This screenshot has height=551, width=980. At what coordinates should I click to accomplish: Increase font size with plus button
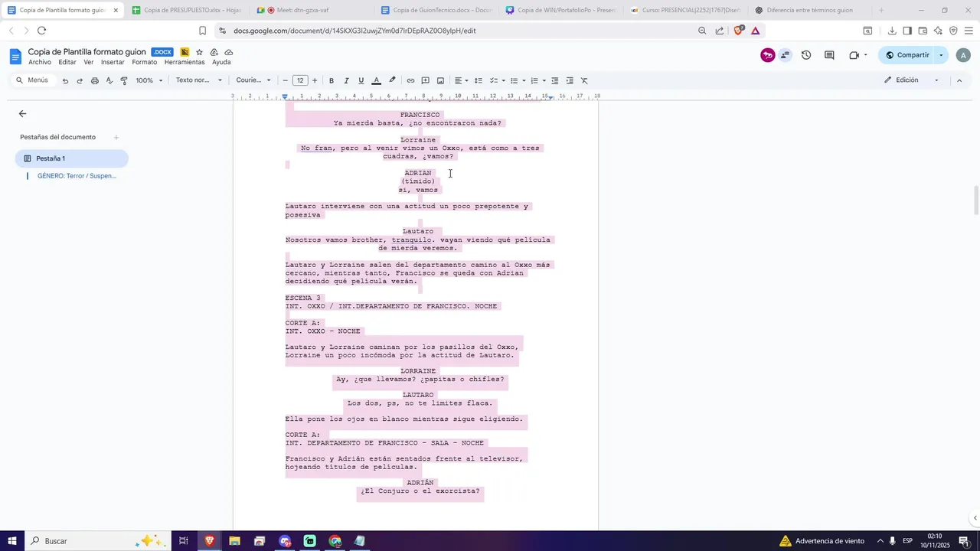(x=315, y=80)
